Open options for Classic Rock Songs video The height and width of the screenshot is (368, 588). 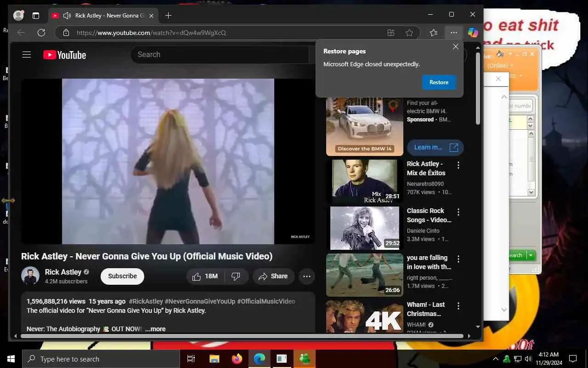pyautogui.click(x=458, y=212)
